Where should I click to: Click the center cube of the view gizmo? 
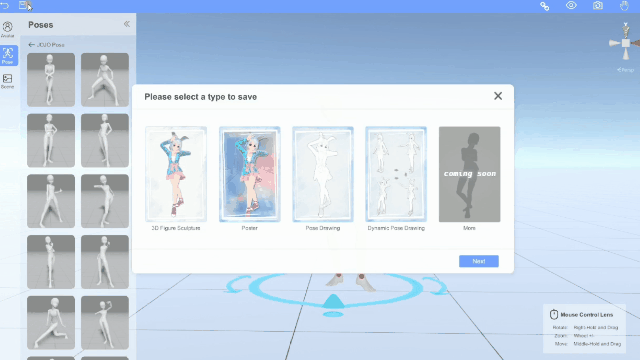626,43
